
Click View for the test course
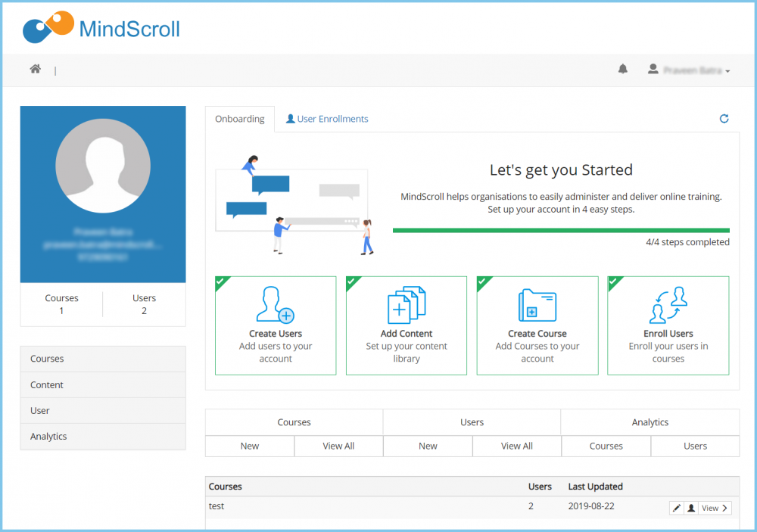pos(715,508)
